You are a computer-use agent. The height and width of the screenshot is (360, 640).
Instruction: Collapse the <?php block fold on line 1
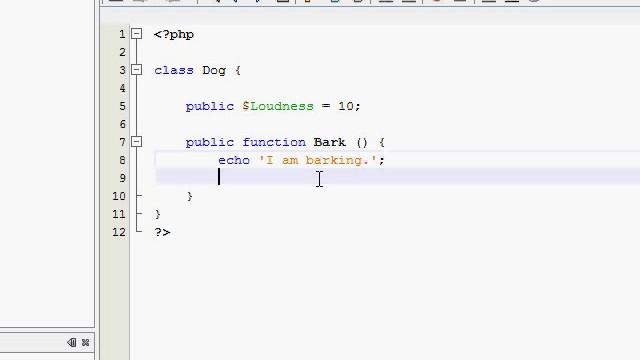[x=137, y=33]
